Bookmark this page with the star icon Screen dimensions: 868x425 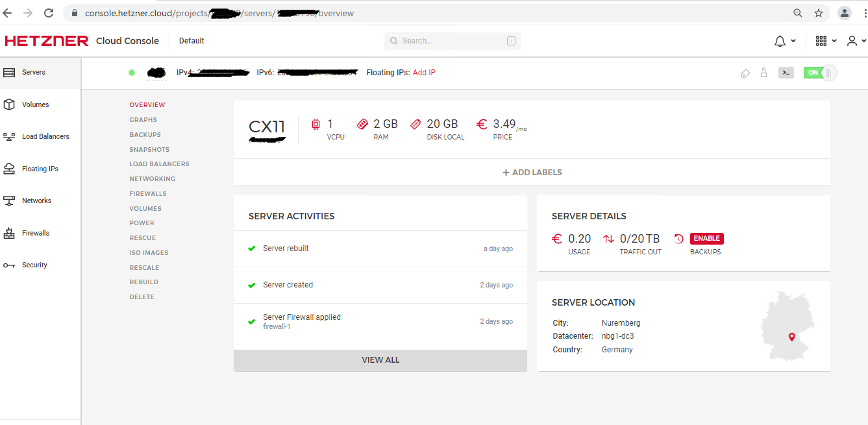pyautogui.click(x=819, y=13)
